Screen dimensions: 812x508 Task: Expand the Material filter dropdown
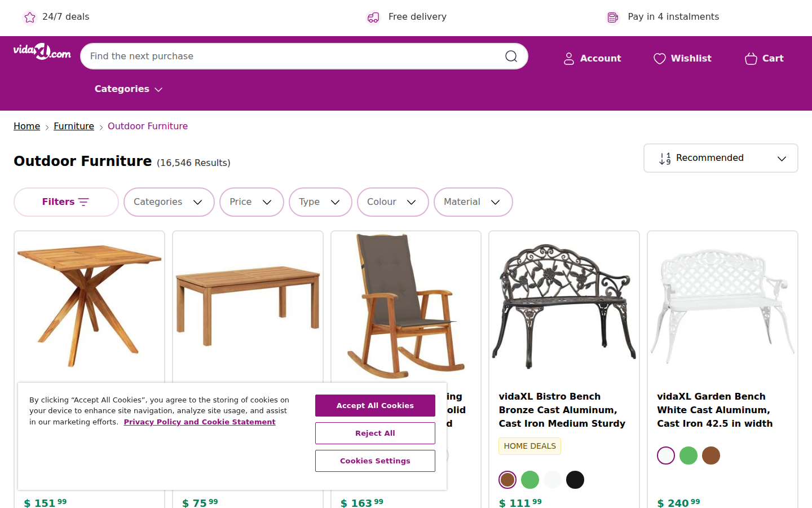[473, 202]
